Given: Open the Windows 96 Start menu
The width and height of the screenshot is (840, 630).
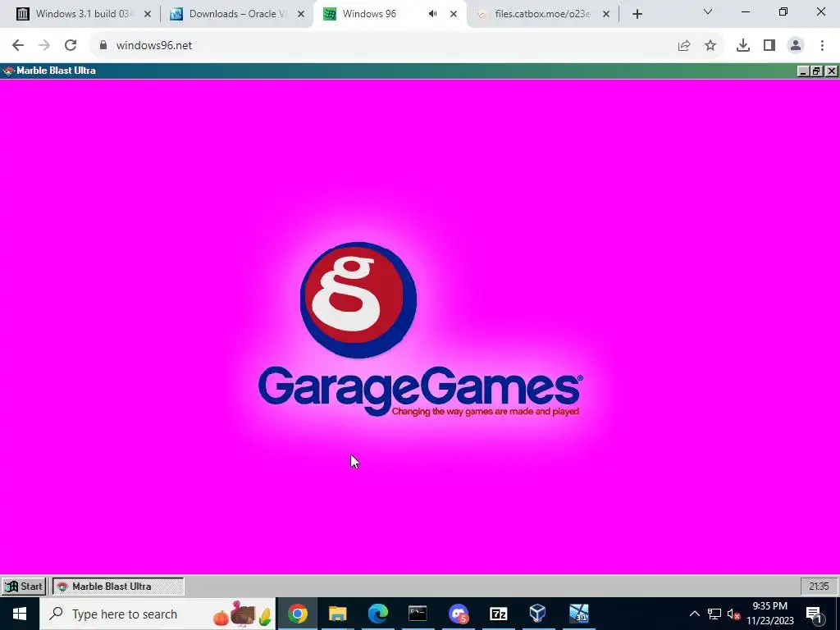Looking at the screenshot, I should [24, 587].
